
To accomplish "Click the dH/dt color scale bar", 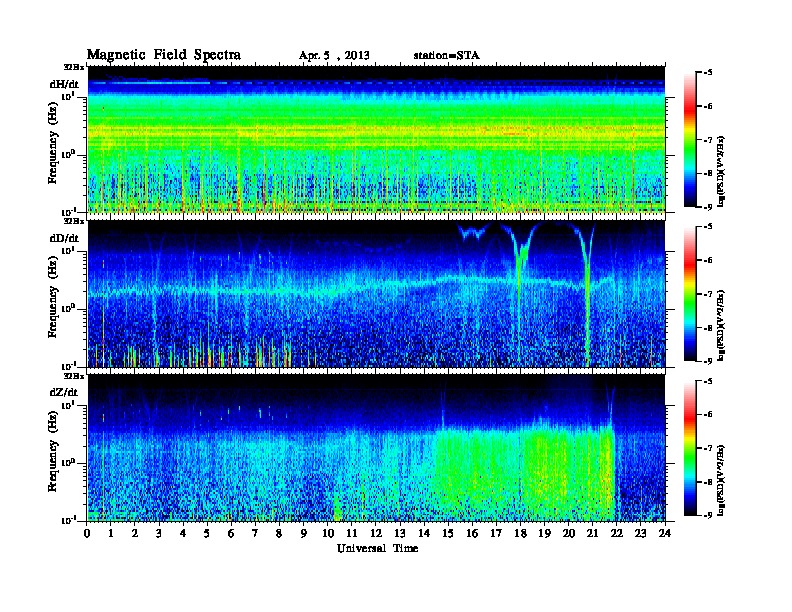I will click(x=690, y=139).
